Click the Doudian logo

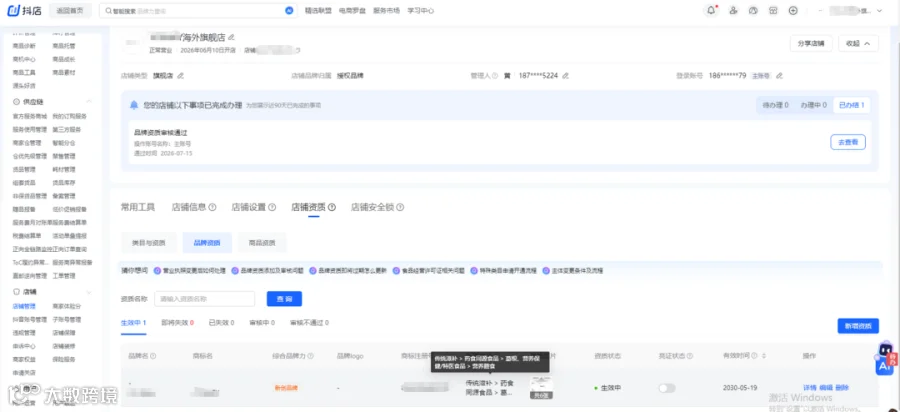click(x=25, y=10)
